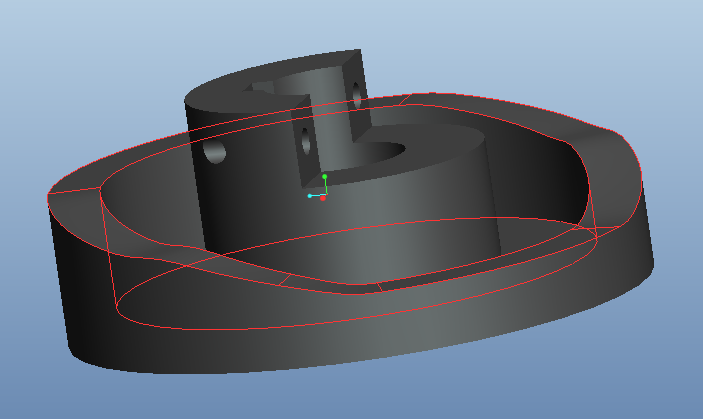Select the round hole on the boss's left side
This screenshot has height=419, width=703.
[x=215, y=152]
